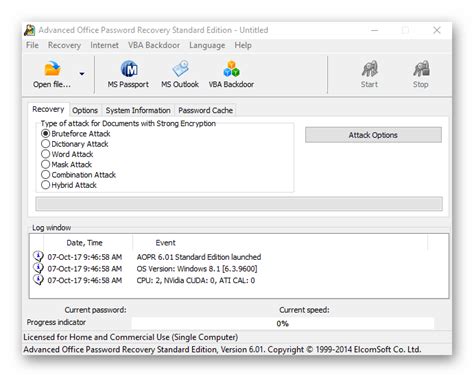Switch to the System Information tab
Viewport: 474px width, 377px height.
click(x=138, y=110)
